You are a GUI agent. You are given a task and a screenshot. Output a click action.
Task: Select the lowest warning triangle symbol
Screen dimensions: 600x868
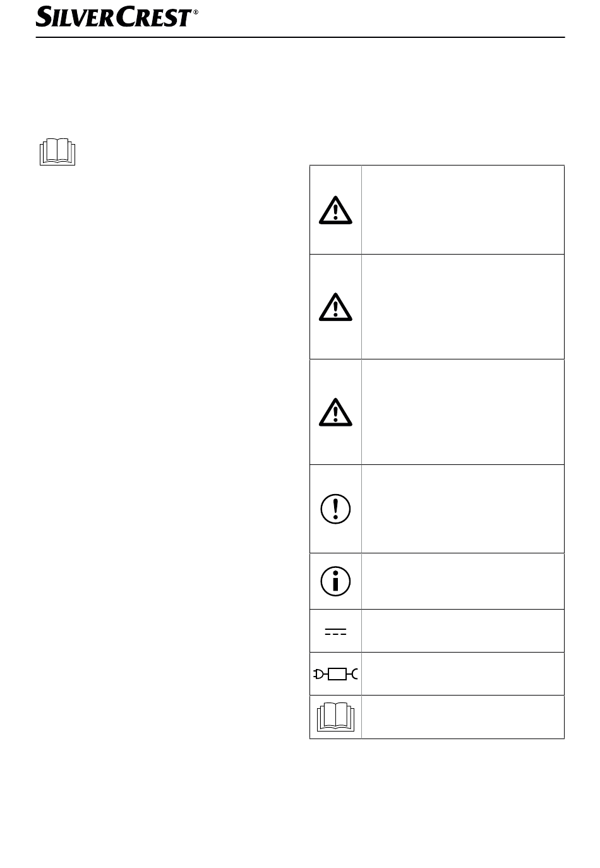coord(335,412)
